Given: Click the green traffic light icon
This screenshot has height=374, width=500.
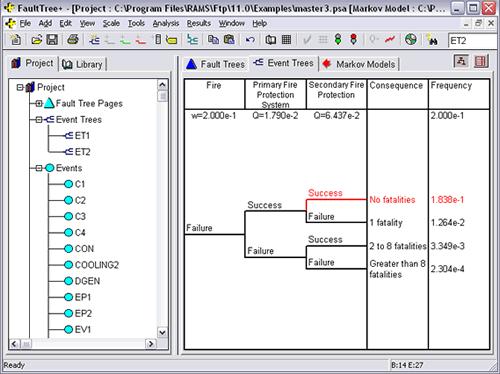Looking at the screenshot, I should (338, 40).
